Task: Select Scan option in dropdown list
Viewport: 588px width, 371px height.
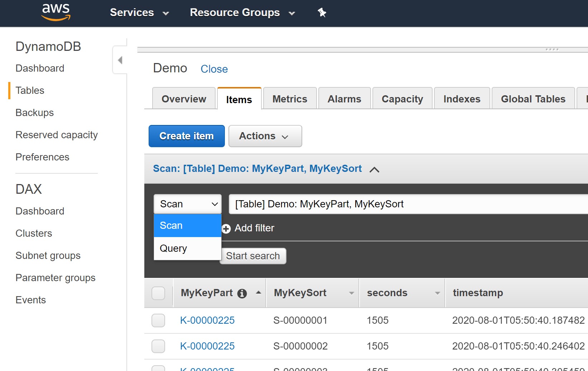Action: 188,226
